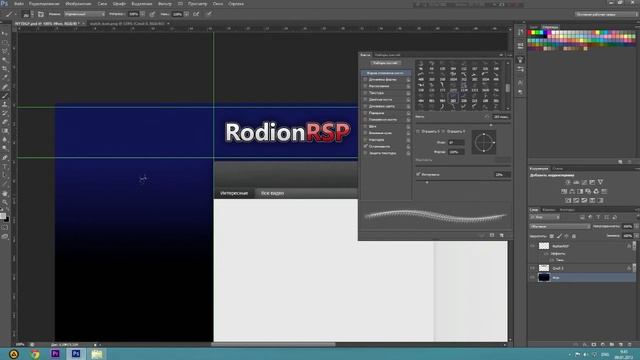640x360 pixels.
Task: Uncheck Сглаживание in Brush panel
Action: (365, 146)
